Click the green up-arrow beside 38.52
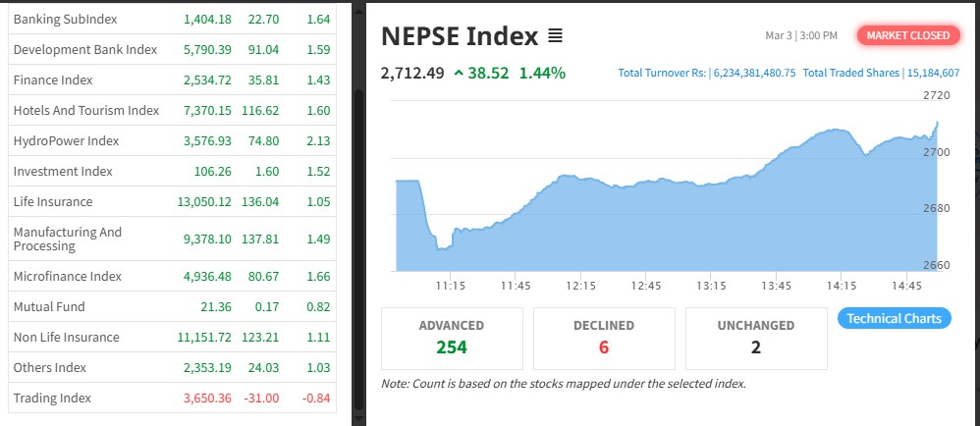Viewport: 980px width, 426px height. (459, 73)
